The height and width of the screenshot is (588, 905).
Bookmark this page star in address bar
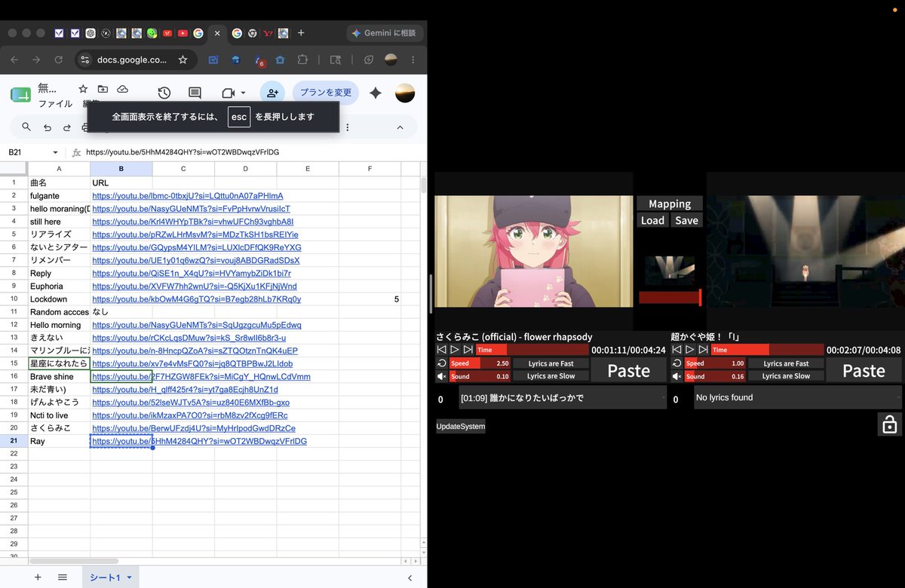pyautogui.click(x=183, y=60)
